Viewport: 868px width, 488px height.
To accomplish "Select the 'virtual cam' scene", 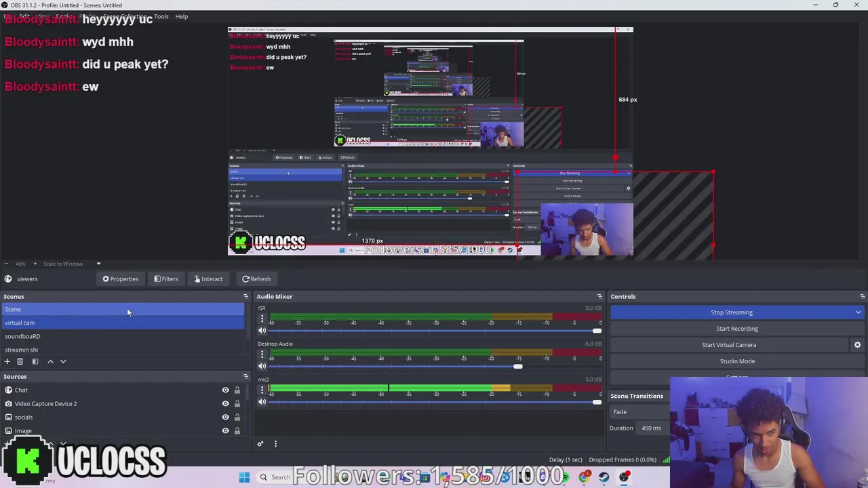I will (123, 323).
